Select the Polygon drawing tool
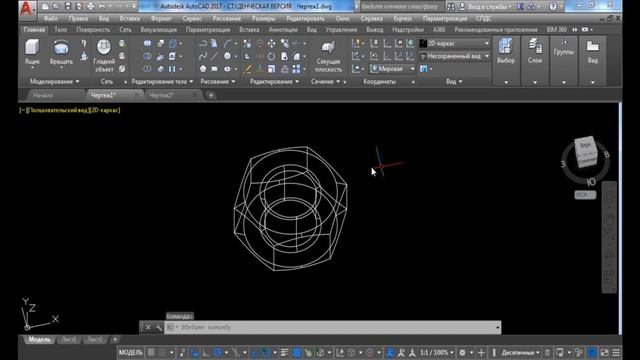The width and height of the screenshot is (640, 360). coord(203,69)
